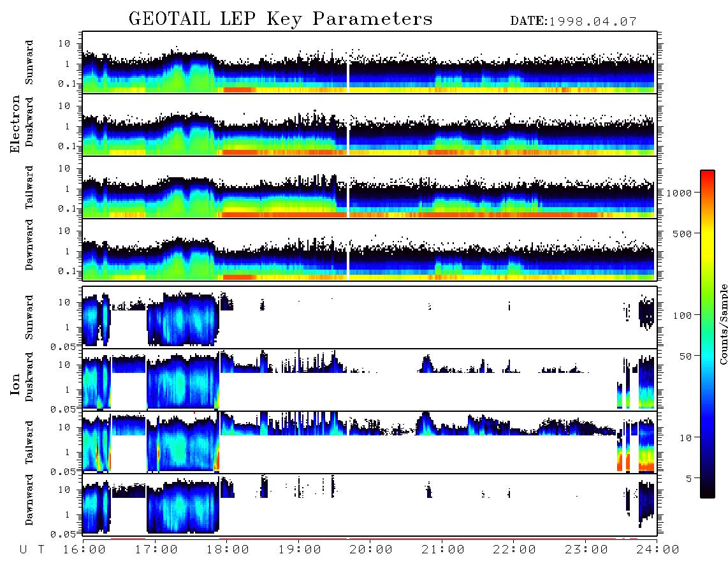Click the Electron Tailward spectrogram panel
This screenshot has height=561, width=728.
pyautogui.click(x=370, y=187)
